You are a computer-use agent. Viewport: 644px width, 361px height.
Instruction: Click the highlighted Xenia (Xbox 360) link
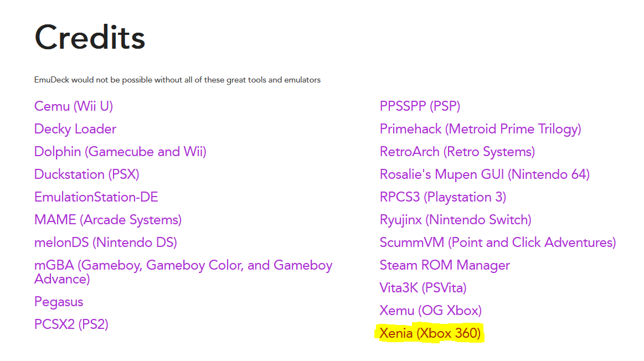click(x=430, y=333)
